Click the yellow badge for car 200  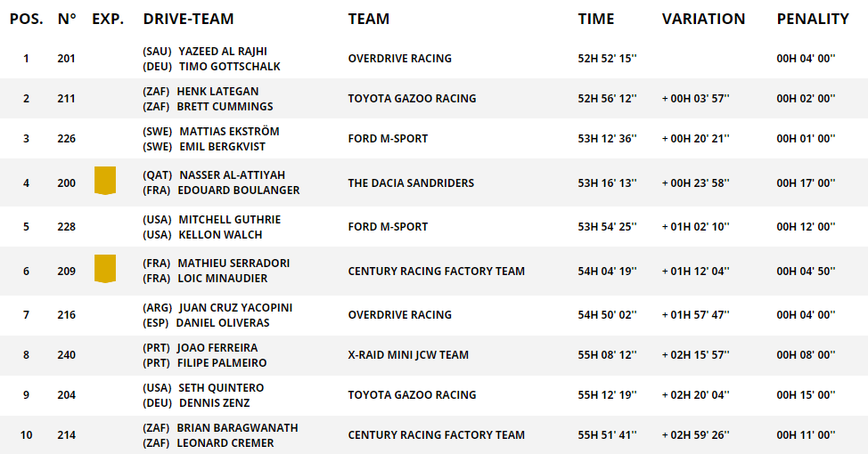point(105,181)
